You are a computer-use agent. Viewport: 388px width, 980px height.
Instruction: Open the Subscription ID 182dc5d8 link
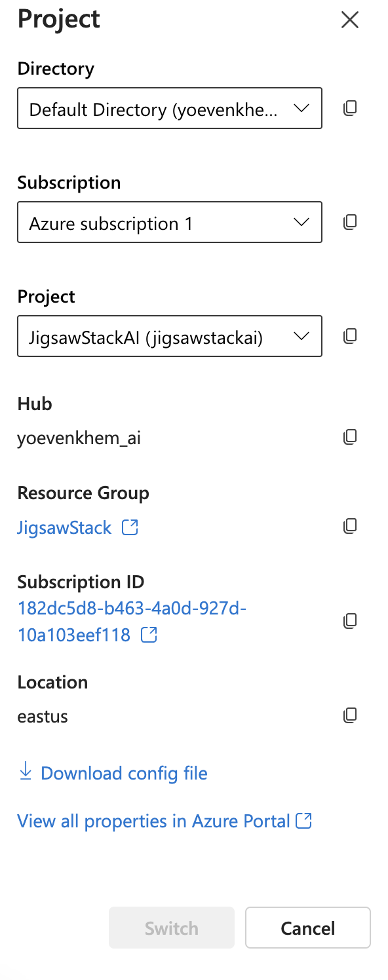(132, 622)
